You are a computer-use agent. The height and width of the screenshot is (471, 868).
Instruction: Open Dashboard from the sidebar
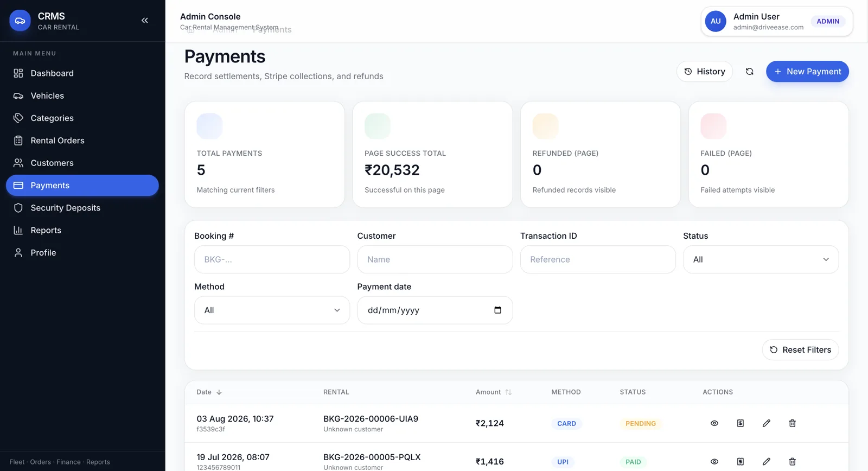coord(82,73)
